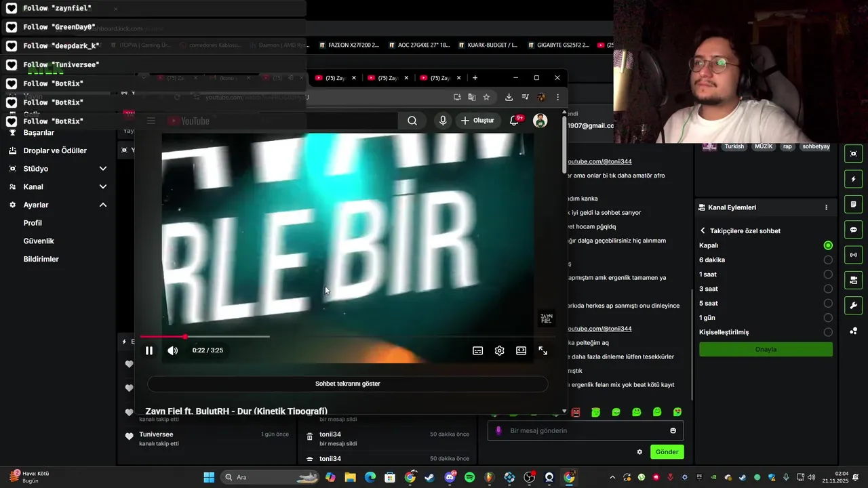Open the YouTube Oluştur create menu
Image resolution: width=868 pixels, height=488 pixels.
478,121
